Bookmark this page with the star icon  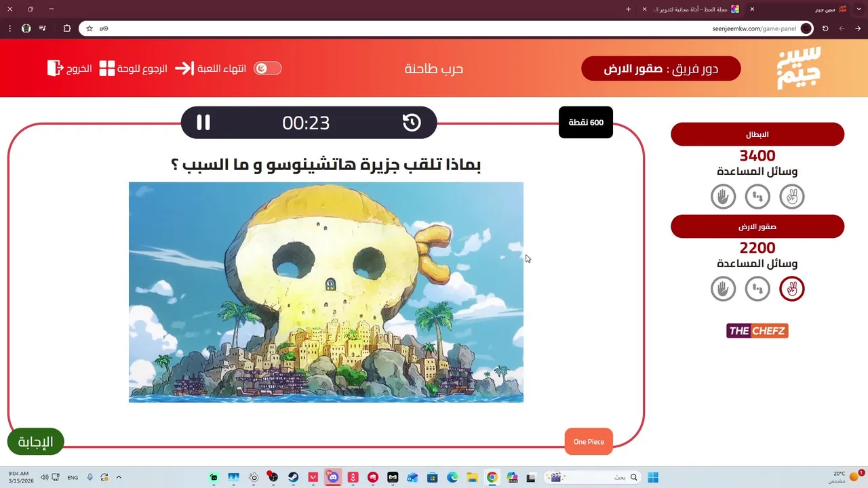[x=89, y=28]
